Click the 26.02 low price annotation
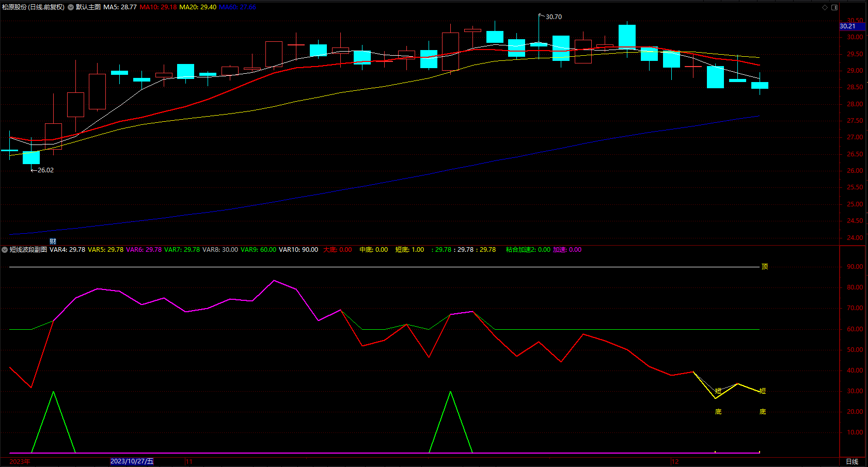Image resolution: width=868 pixels, height=467 pixels. [x=45, y=170]
